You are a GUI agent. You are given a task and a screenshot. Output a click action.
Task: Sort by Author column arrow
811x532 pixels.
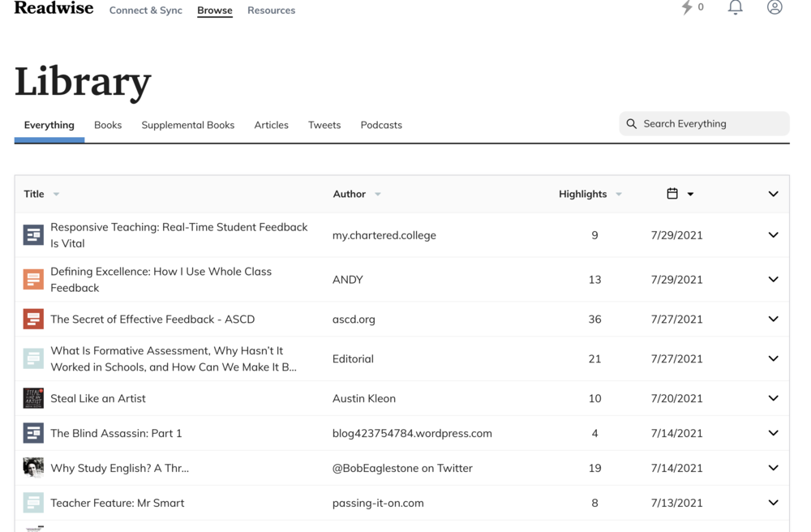pos(378,195)
